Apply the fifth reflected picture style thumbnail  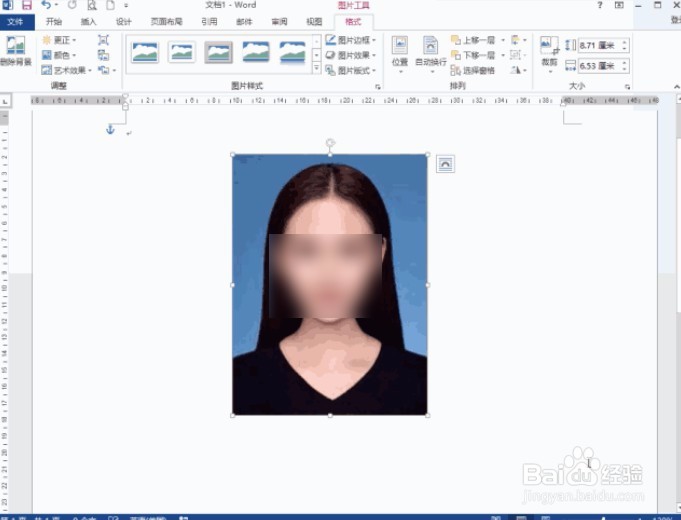click(x=292, y=53)
